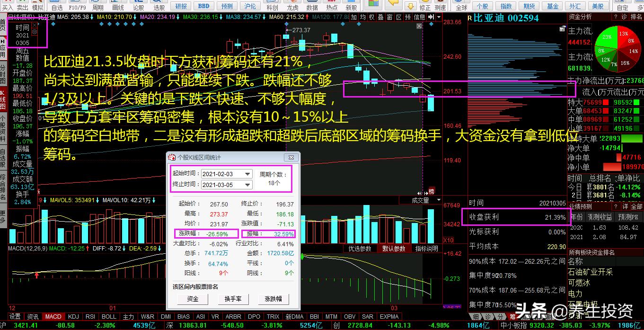Select the EXPMA indicator tab
644x330 pixels.
click(x=389, y=316)
